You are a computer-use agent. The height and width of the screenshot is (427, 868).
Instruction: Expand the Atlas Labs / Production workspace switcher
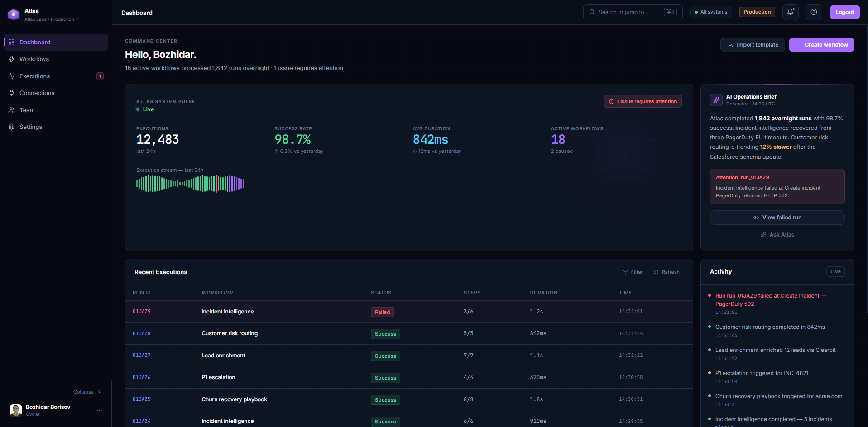[52, 19]
